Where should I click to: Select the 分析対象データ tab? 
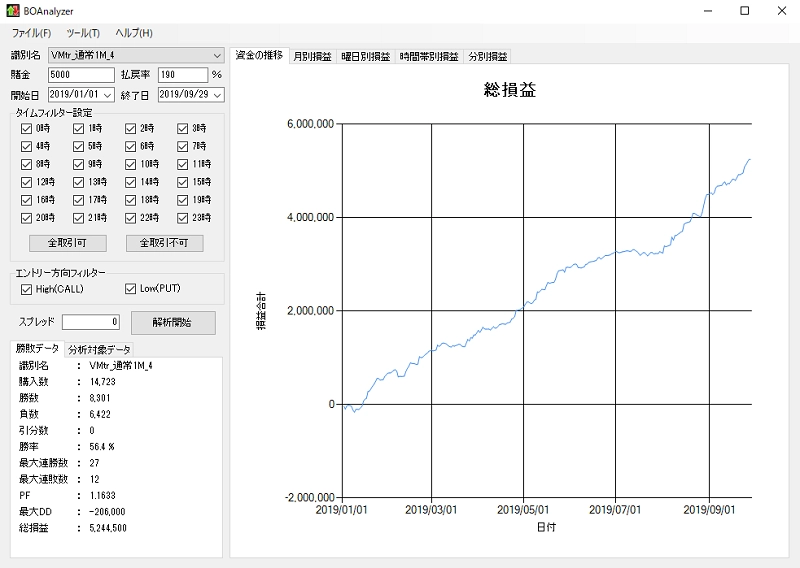click(x=99, y=350)
